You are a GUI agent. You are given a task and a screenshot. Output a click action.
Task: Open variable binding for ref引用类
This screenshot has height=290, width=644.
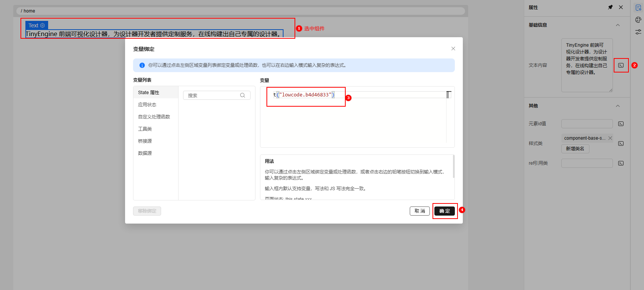621,163
